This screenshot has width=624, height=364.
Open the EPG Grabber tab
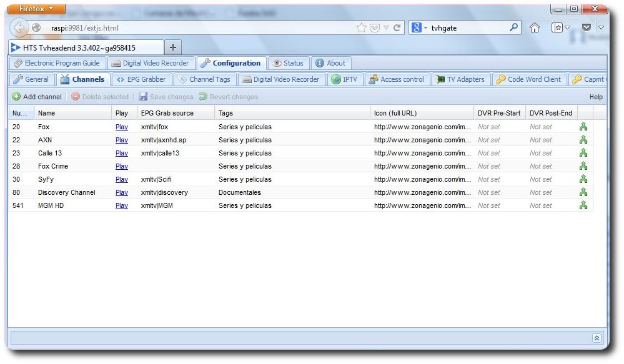click(x=142, y=79)
